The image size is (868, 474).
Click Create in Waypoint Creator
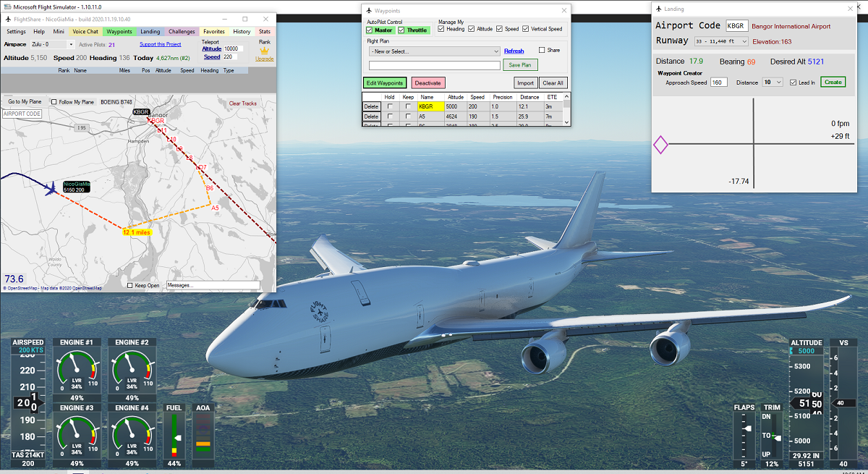pos(833,82)
